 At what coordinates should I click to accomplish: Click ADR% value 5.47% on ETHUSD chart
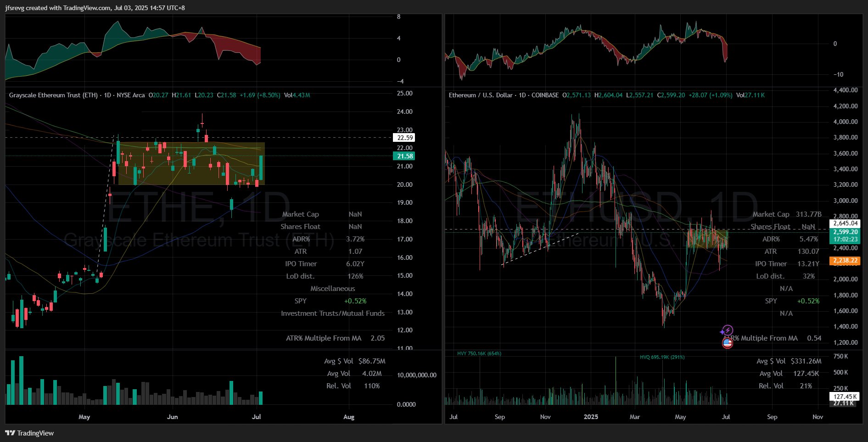[x=808, y=239]
